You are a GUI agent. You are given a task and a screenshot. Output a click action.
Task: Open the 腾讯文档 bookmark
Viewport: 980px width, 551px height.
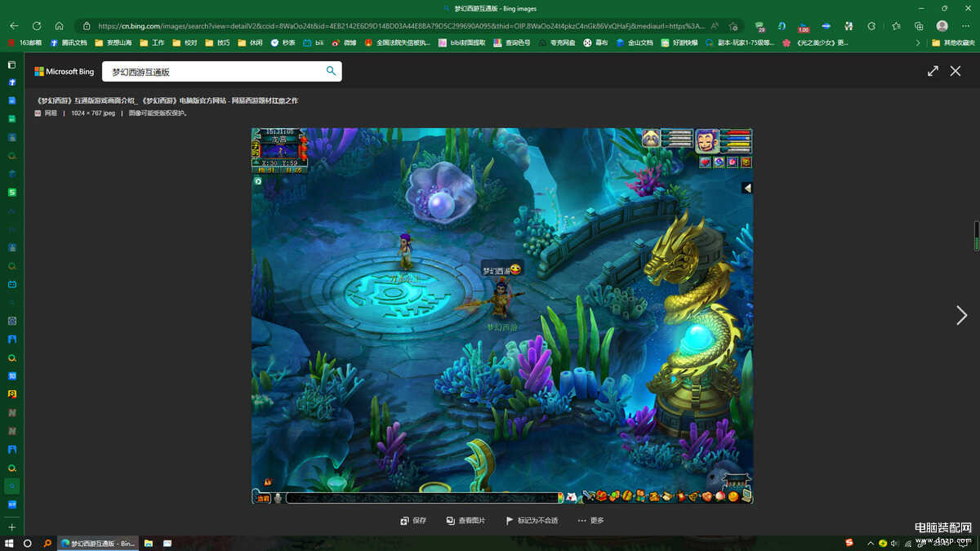69,42
